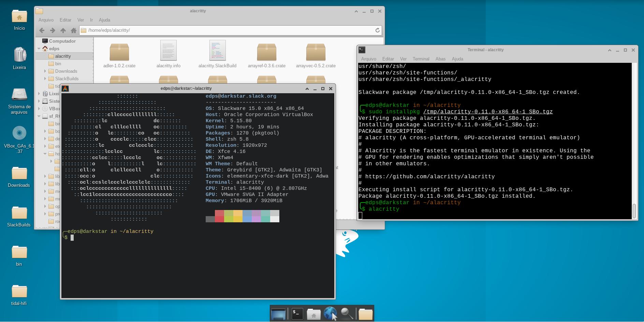This screenshot has width=644, height=322.
Task: Open Ajuda menu in Terminal window
Action: click(457, 59)
